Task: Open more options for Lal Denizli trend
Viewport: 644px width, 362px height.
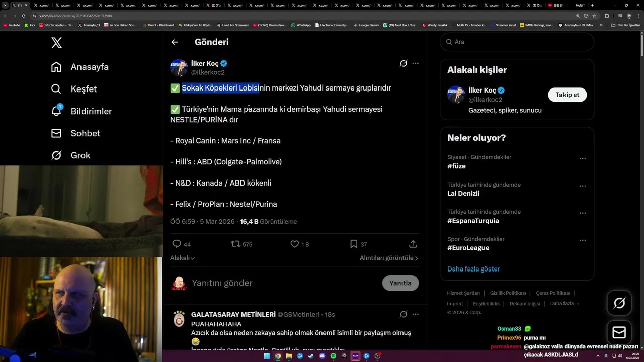Action: (583, 186)
